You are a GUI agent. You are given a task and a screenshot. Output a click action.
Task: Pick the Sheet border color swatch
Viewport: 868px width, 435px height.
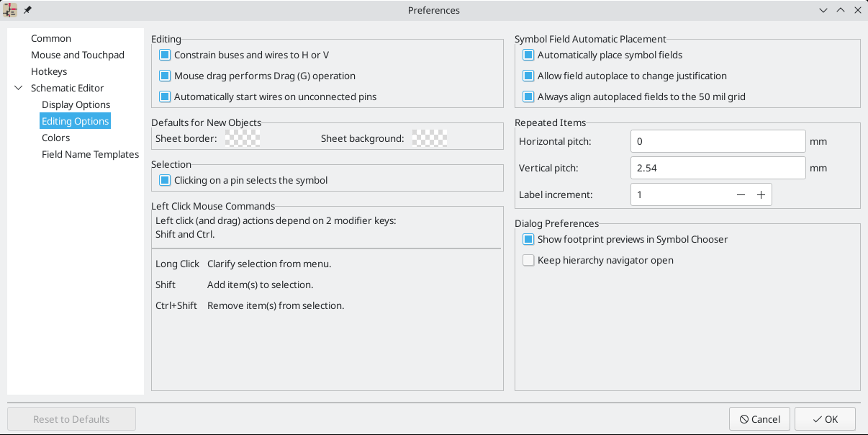[x=243, y=138]
